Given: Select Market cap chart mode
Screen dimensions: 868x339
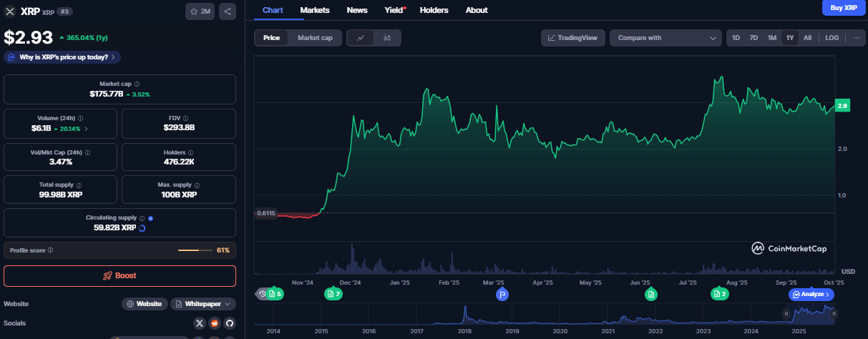Looking at the screenshot, I should click(315, 38).
